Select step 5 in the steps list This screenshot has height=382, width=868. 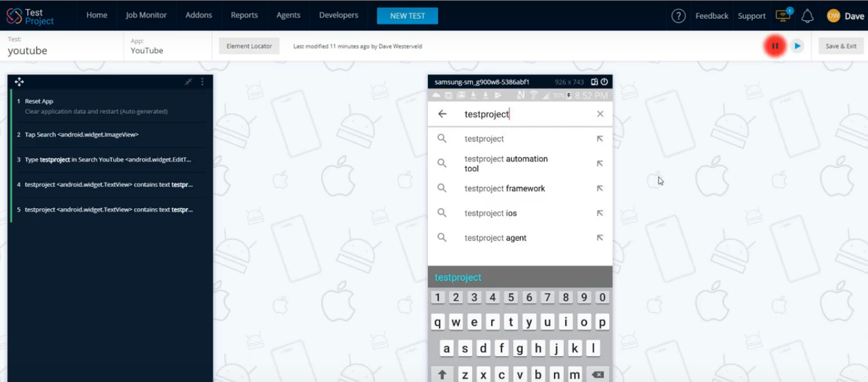pos(111,210)
